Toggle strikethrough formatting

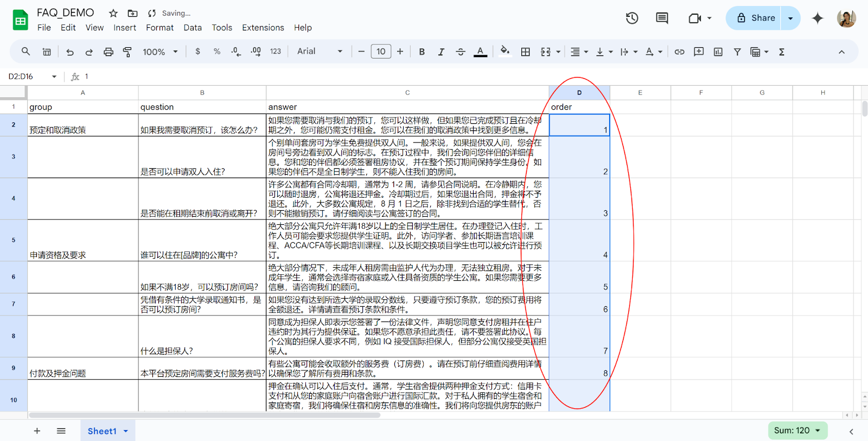pyautogui.click(x=461, y=52)
